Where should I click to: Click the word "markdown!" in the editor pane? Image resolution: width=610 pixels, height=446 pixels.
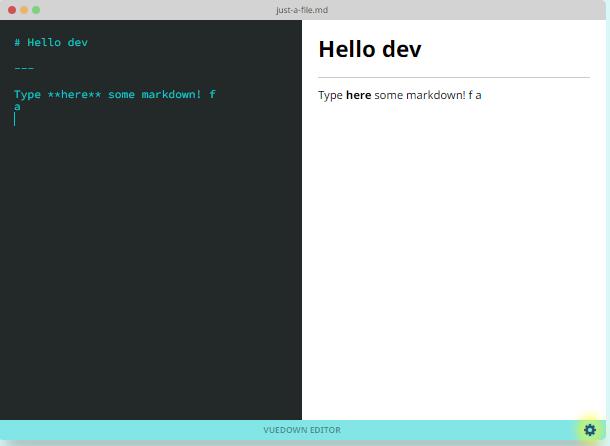click(171, 94)
